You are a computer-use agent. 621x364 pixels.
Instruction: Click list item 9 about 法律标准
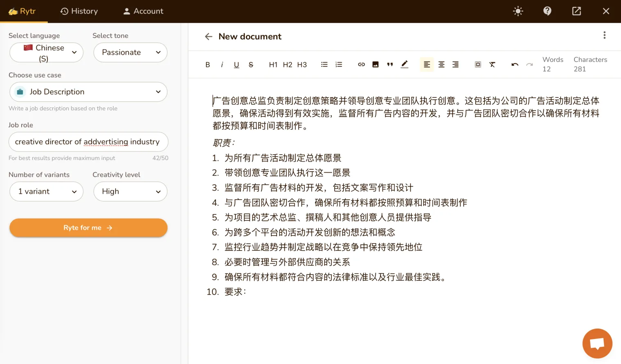(336, 277)
